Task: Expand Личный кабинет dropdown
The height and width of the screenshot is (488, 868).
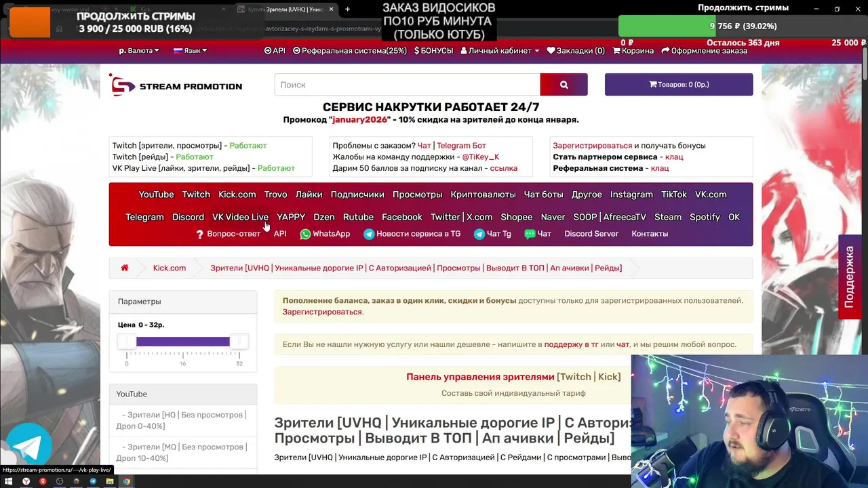Action: pyautogui.click(x=500, y=51)
